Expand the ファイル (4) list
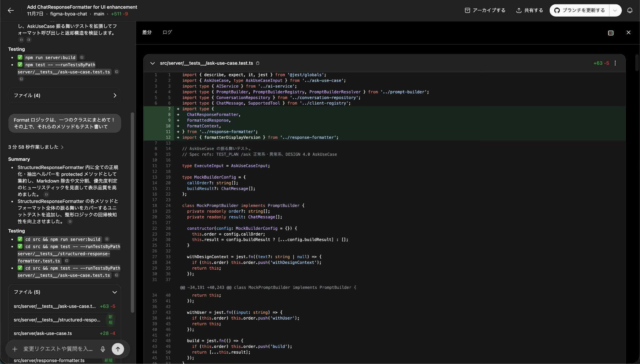 point(115,95)
